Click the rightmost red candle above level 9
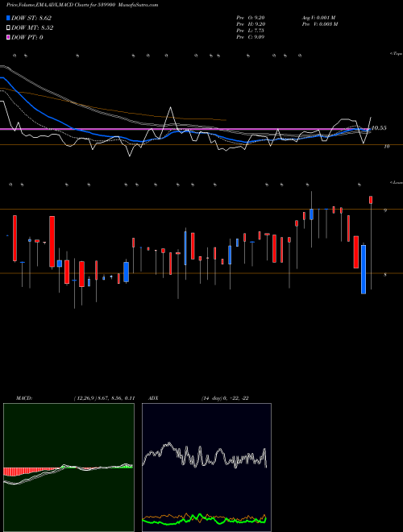403x532 pixels. point(371,200)
